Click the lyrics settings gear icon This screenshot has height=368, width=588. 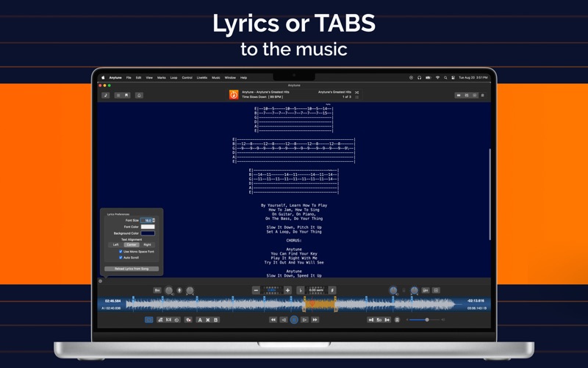click(x=100, y=281)
